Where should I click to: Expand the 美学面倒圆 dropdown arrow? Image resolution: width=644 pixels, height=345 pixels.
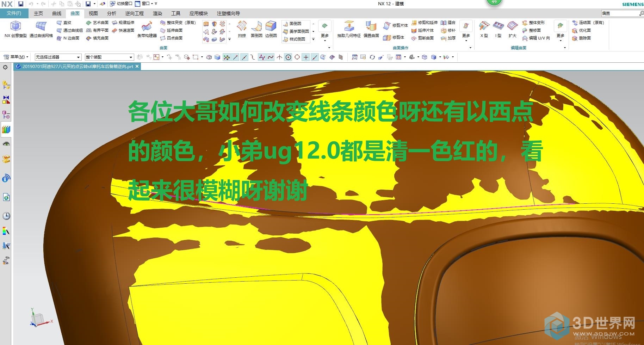coord(313,31)
